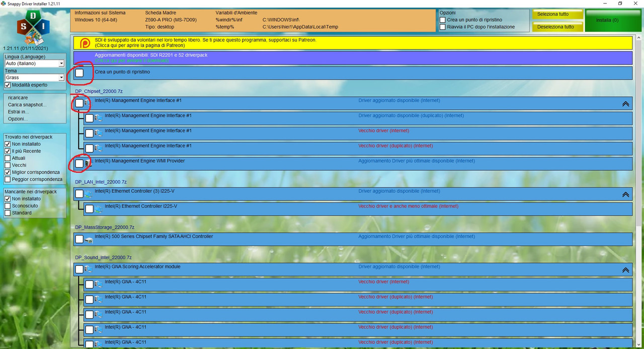Check the 'Crea un punto di ripristino' list row box

pos(79,73)
